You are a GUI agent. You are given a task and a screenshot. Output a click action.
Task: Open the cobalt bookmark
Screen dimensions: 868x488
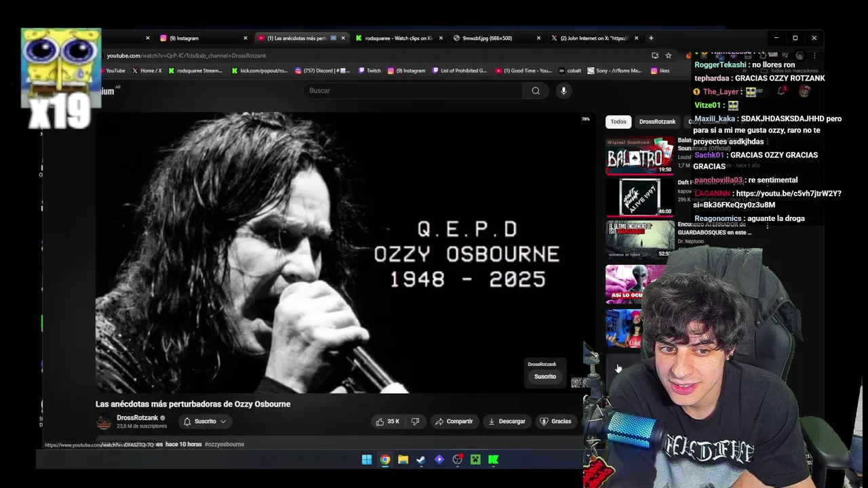coord(570,70)
